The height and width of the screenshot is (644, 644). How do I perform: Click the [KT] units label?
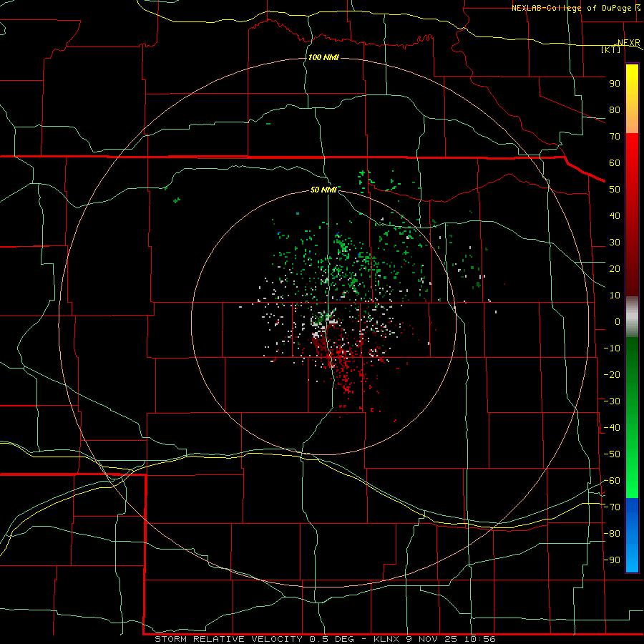(611, 49)
